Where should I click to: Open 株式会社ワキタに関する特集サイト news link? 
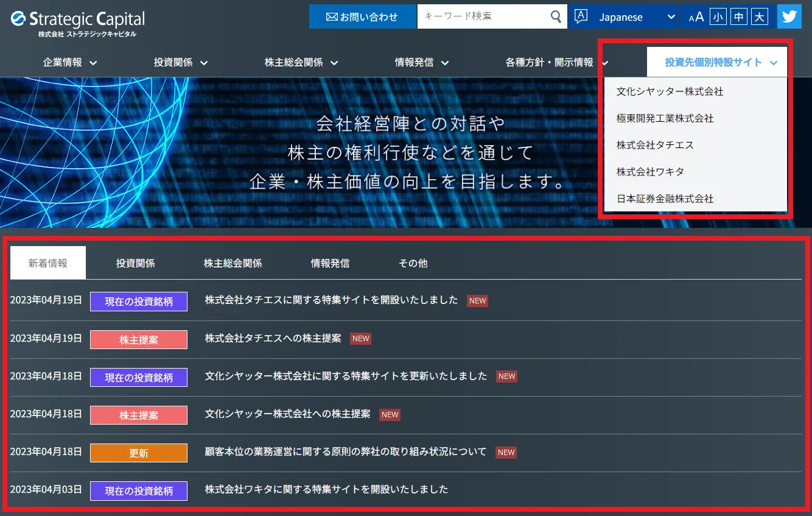[x=326, y=489]
